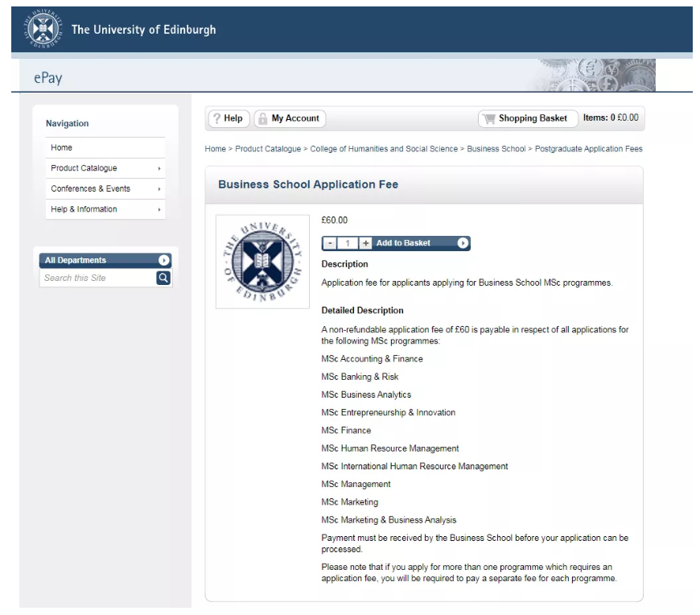Click The University of Edinburgh header title
This screenshot has height=615, width=700.
(x=143, y=30)
